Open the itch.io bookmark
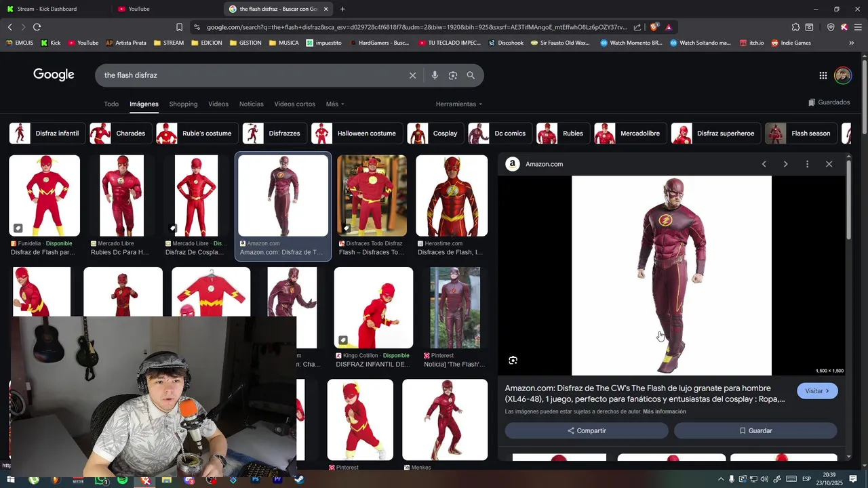 [x=751, y=43]
